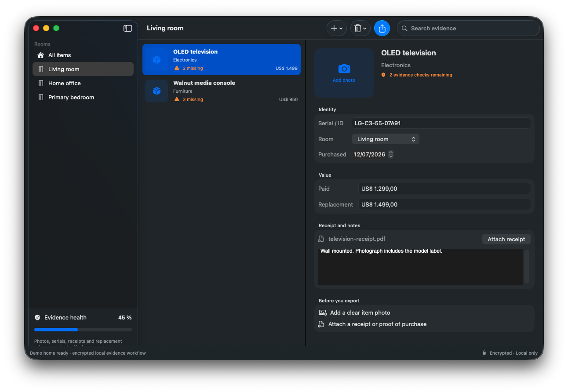The width and height of the screenshot is (568, 392).
Task: Select the OLED television list row
Action: click(222, 59)
